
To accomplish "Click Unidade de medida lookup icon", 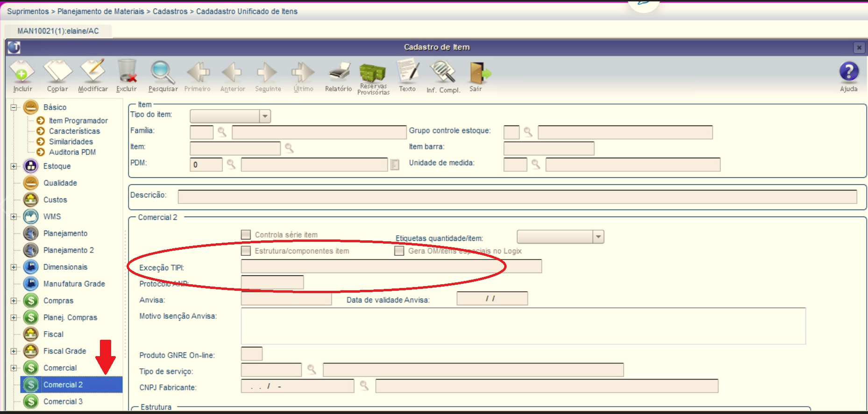I will click(536, 164).
